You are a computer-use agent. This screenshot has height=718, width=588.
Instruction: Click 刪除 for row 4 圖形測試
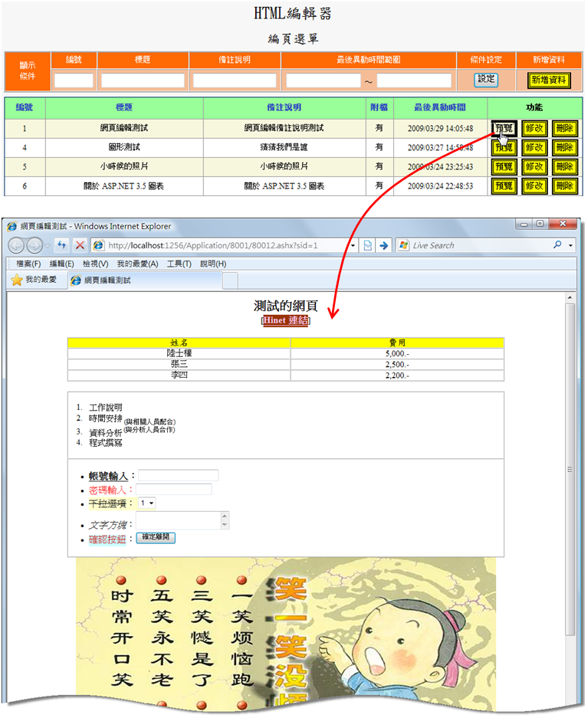[x=565, y=147]
